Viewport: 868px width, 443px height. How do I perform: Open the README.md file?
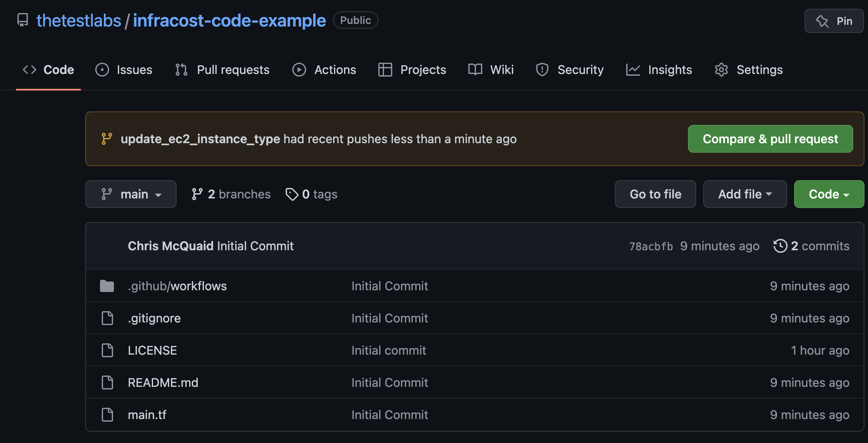[163, 383]
